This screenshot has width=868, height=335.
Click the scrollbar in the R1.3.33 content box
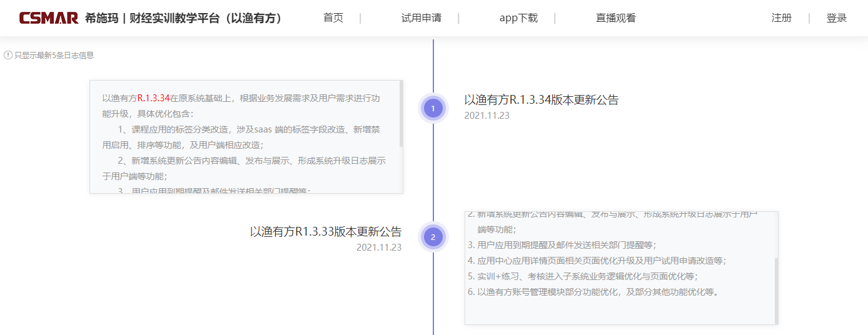pos(776,291)
